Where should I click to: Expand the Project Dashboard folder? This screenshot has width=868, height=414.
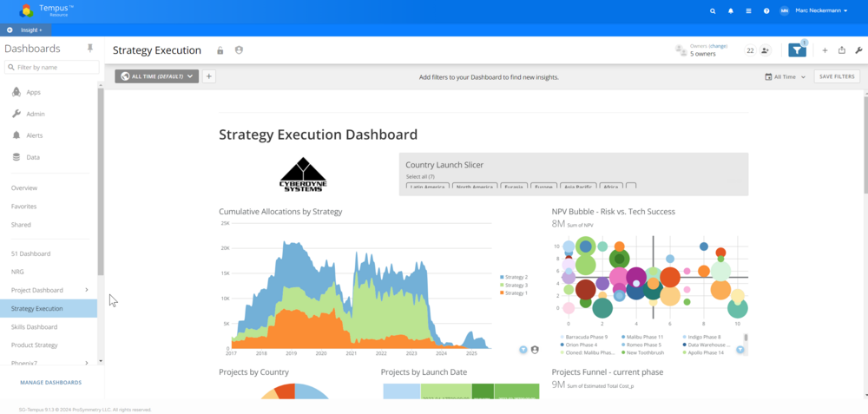86,290
